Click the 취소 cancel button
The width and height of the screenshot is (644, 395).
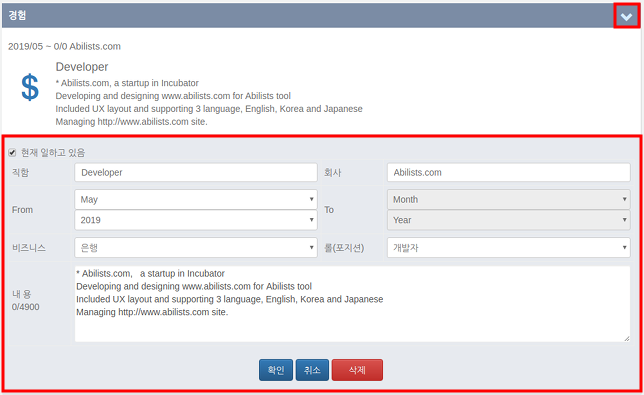pos(312,370)
